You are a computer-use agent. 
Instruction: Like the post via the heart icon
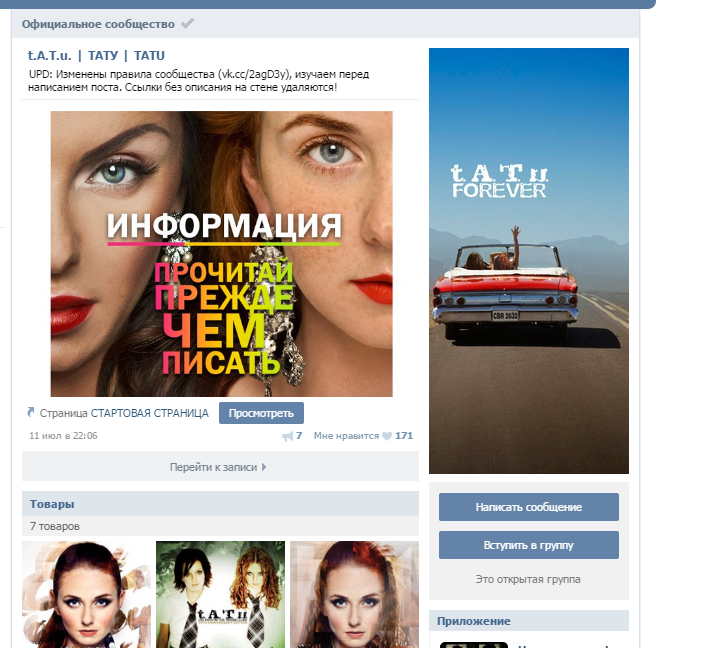387,436
